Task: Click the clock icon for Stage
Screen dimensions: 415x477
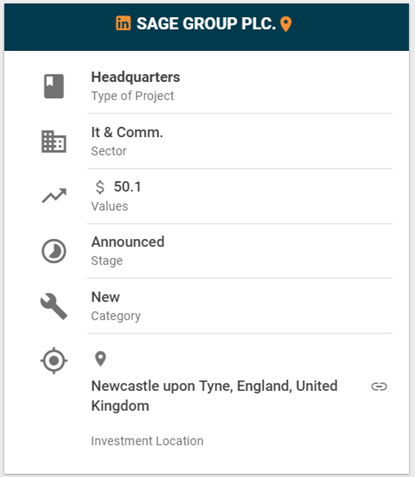Action: point(54,251)
